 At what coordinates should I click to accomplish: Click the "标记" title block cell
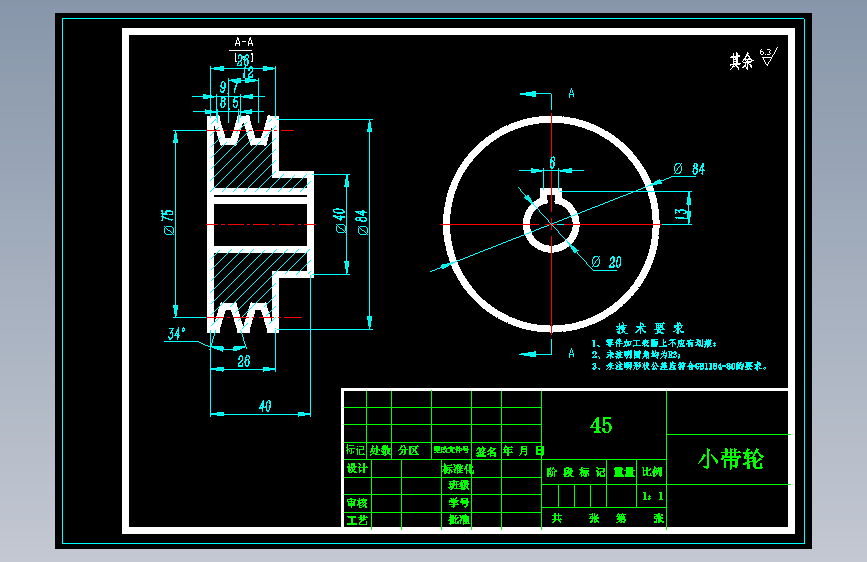coord(355,450)
